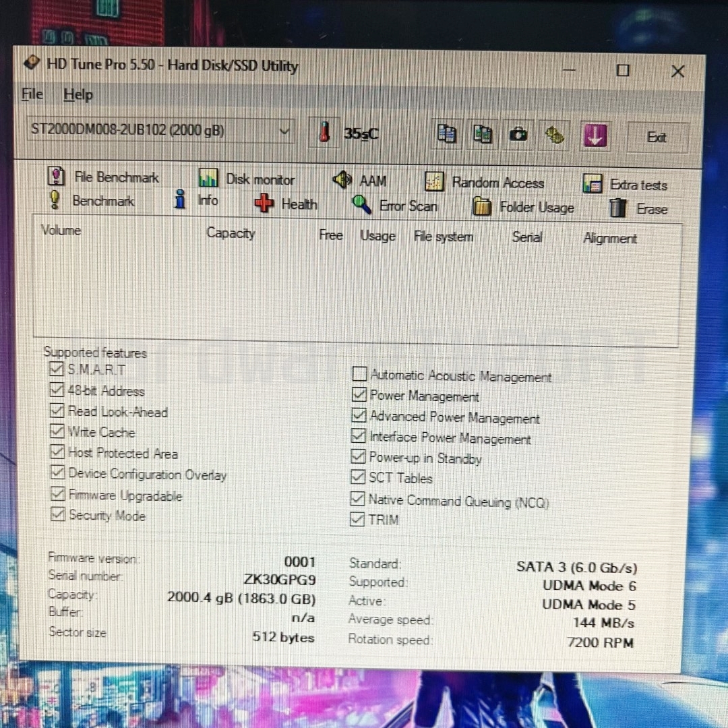This screenshot has height=728, width=728.
Task: Switch to the Disk monitor tab
Action: (x=247, y=179)
